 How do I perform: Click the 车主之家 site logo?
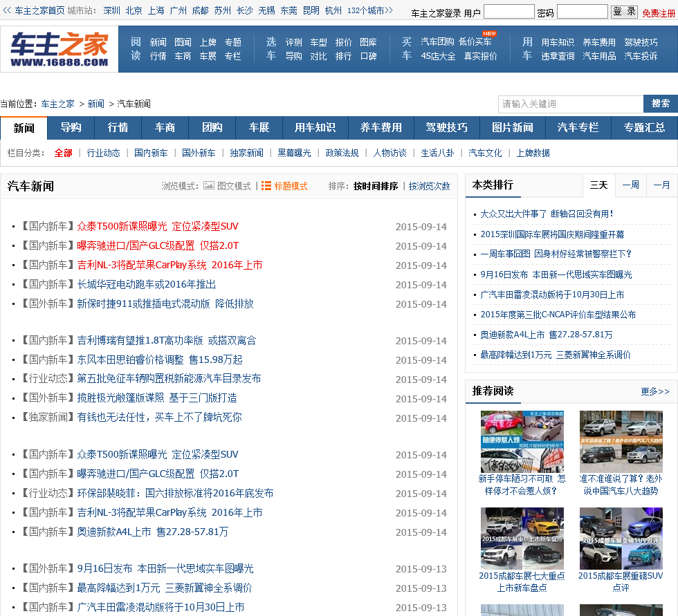(x=59, y=49)
